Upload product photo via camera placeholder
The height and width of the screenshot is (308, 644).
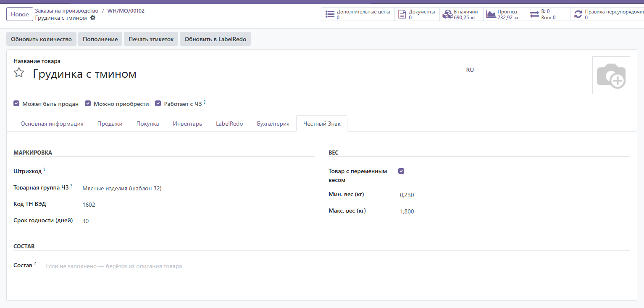click(611, 75)
